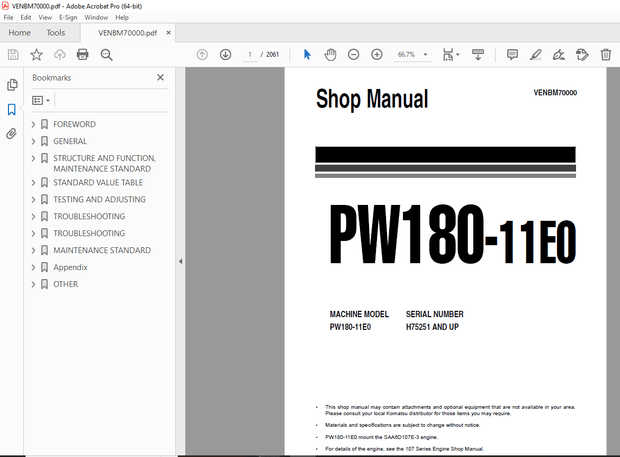The height and width of the screenshot is (457, 620).
Task: Add a sticky note comment
Action: click(x=512, y=55)
